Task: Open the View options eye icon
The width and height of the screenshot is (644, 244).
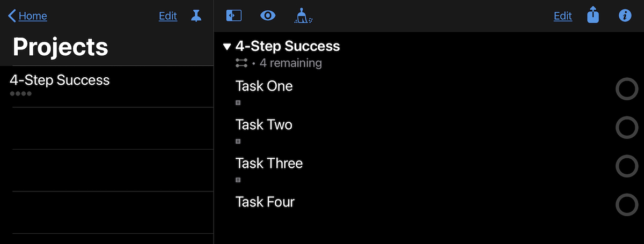Action: click(x=268, y=16)
